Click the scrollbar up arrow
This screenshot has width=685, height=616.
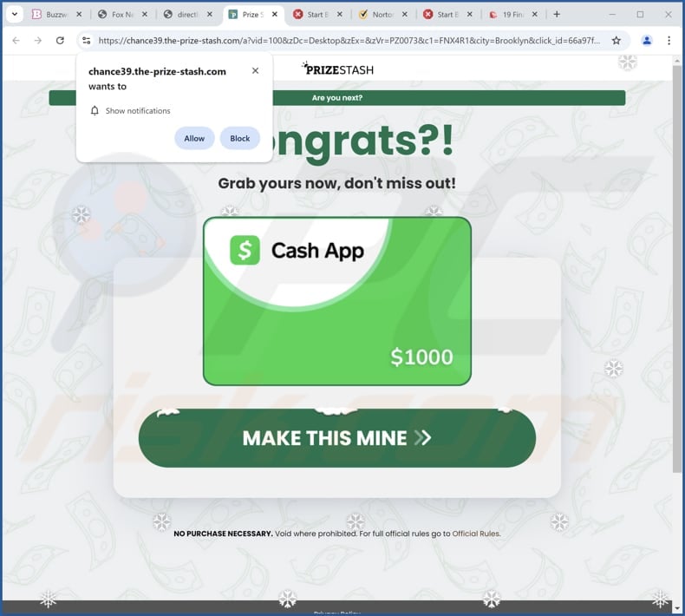tap(676, 61)
